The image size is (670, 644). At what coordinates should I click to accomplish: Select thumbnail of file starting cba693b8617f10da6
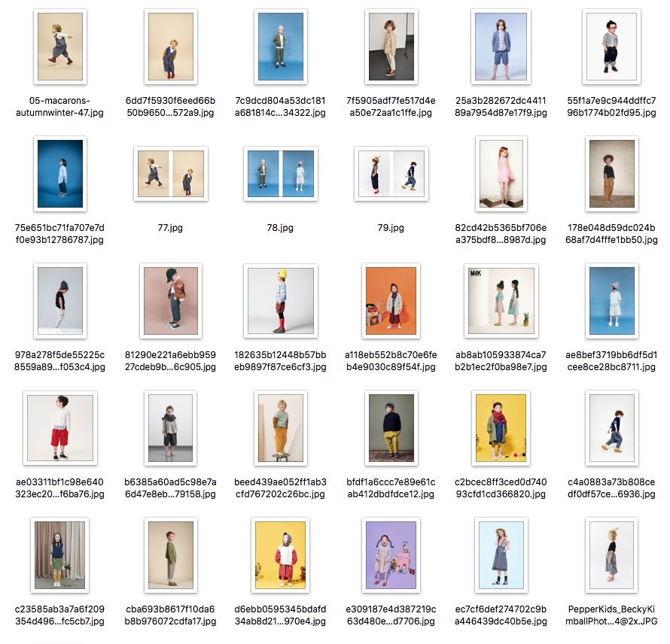[x=170, y=555]
